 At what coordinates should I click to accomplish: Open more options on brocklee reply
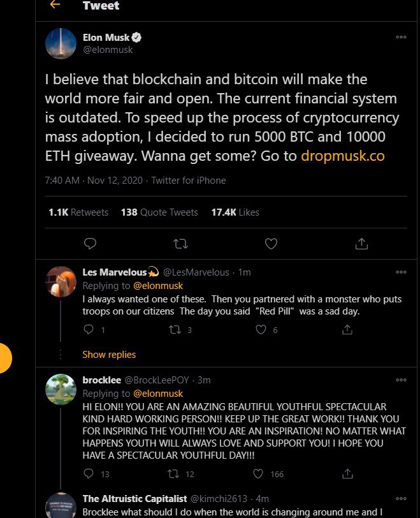(401, 380)
